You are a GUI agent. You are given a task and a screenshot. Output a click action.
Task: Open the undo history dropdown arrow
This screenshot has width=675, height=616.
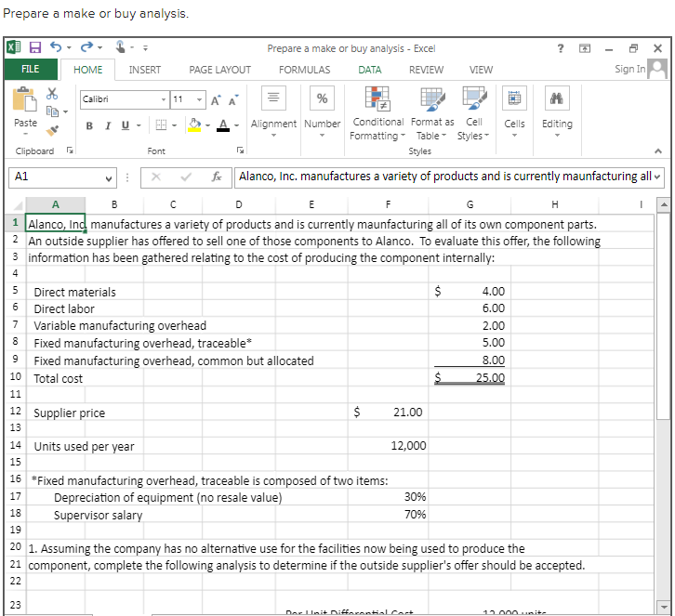pyautogui.click(x=69, y=47)
